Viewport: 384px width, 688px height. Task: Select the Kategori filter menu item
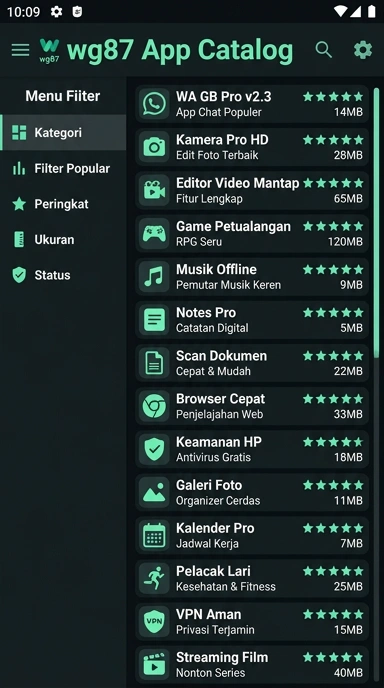[x=64, y=133]
